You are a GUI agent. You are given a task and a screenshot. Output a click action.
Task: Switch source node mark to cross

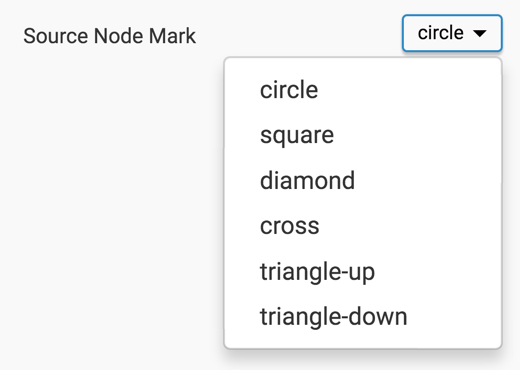tap(363, 226)
